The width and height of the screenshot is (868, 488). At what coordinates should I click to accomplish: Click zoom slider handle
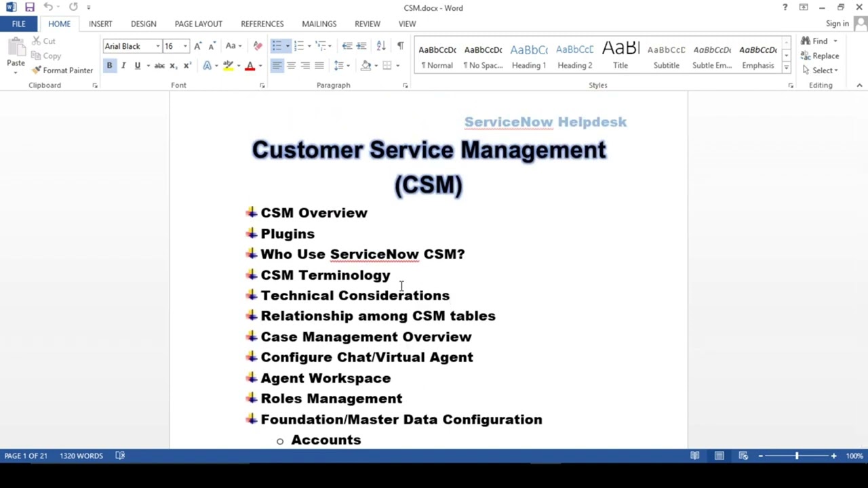pyautogui.click(x=797, y=456)
